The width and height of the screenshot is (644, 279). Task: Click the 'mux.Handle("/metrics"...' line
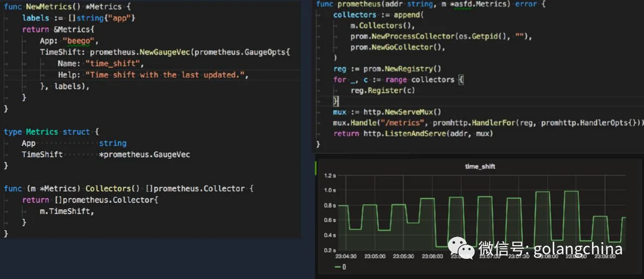click(488, 123)
